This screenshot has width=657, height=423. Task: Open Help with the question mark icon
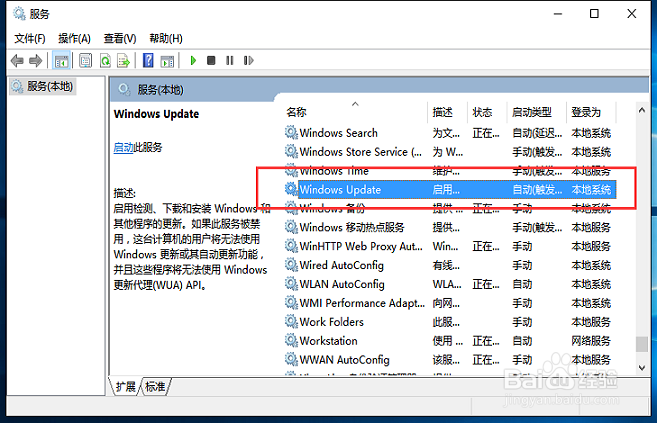148,61
